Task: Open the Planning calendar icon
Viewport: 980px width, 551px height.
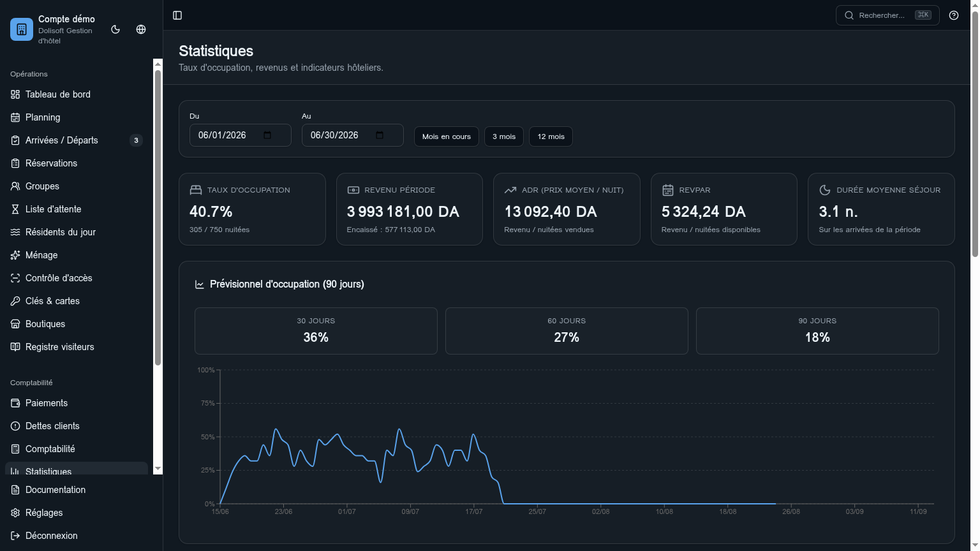Action: pyautogui.click(x=15, y=117)
